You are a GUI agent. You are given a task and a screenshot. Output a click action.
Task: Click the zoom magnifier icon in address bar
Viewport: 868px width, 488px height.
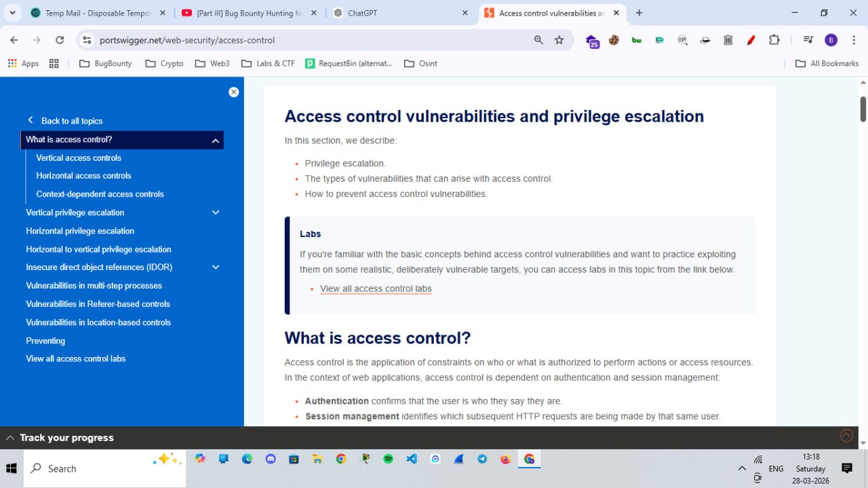[x=538, y=40]
